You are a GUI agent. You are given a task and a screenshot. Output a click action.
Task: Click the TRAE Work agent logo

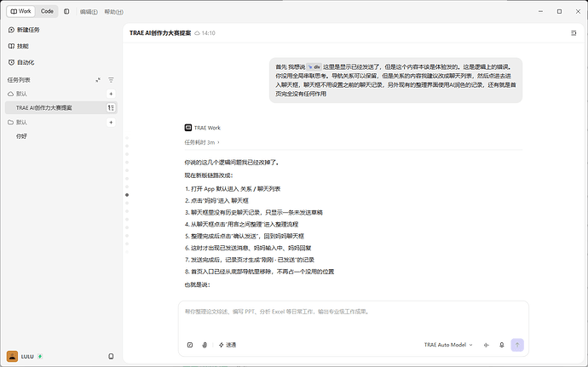coord(188,128)
